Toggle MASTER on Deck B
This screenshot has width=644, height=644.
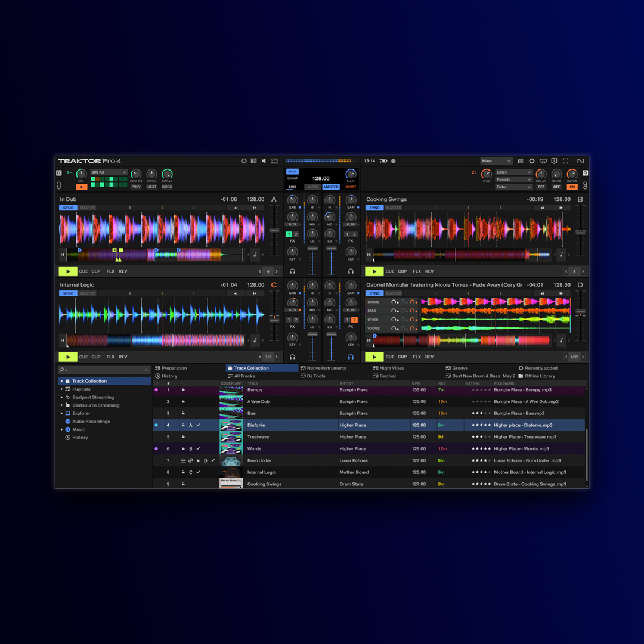click(x=394, y=208)
